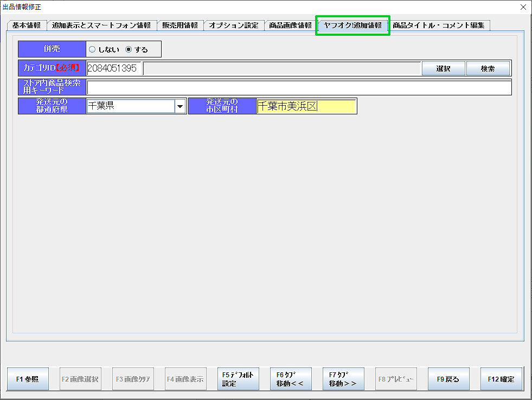The width and height of the screenshot is (532, 400).
Task: Go to the 商品画像情報 tab
Action: (290, 25)
